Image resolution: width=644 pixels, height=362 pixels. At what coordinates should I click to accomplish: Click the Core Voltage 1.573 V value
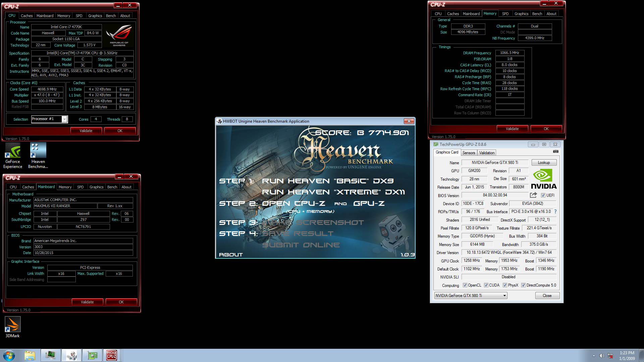coord(89,45)
